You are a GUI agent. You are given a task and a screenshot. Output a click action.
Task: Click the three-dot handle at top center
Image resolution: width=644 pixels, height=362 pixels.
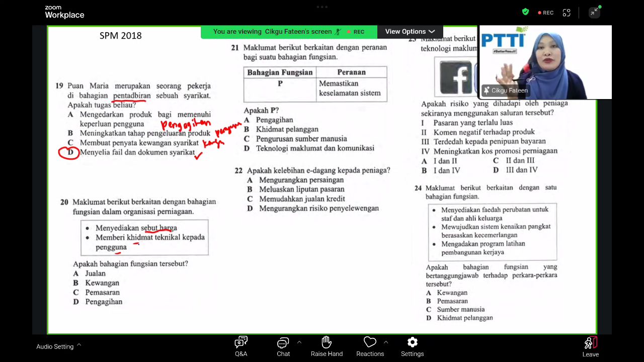click(322, 7)
